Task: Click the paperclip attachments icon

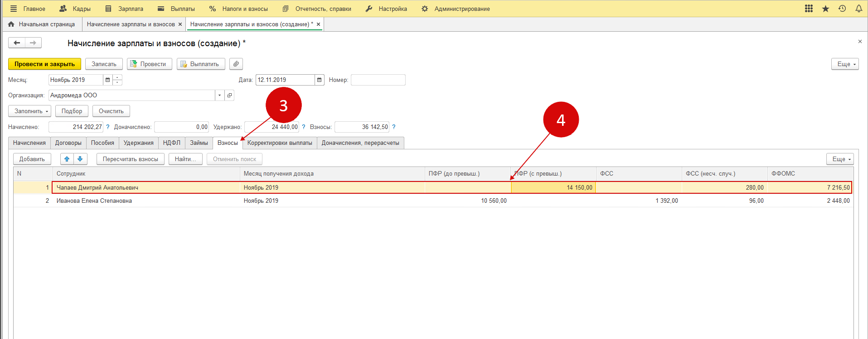Action: click(236, 64)
